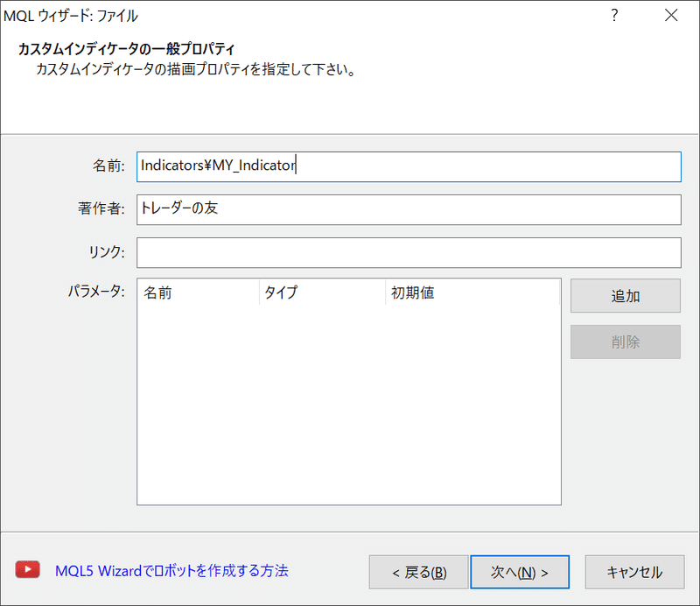The image size is (700, 606).
Task: Close the MQL Wizard dialog
Action: coord(671,15)
